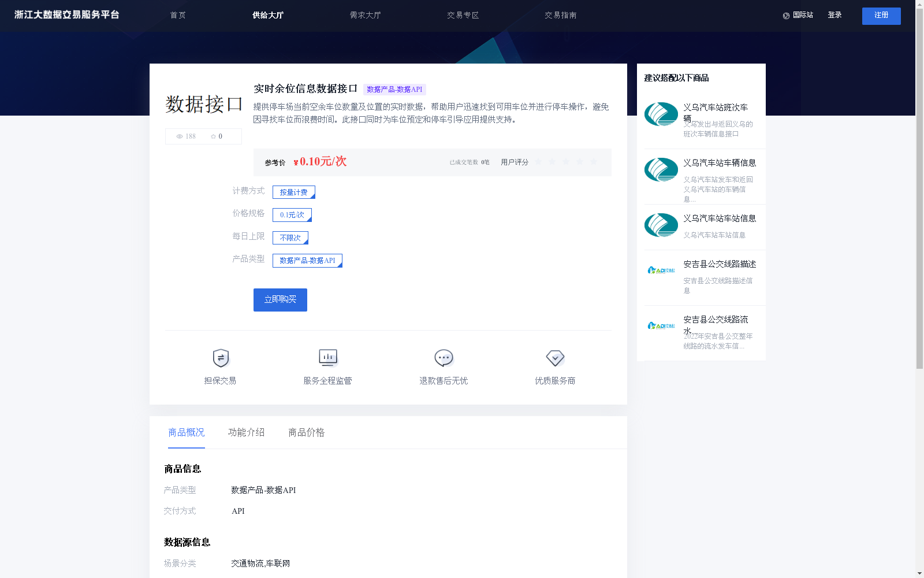Open 安吉县公交线路流水 product logo
The image size is (924, 578).
(661, 325)
